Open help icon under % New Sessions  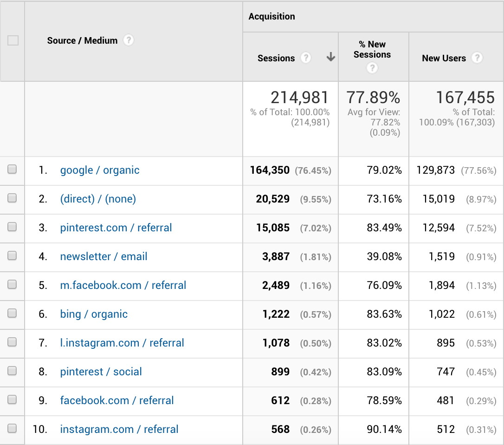tap(372, 68)
